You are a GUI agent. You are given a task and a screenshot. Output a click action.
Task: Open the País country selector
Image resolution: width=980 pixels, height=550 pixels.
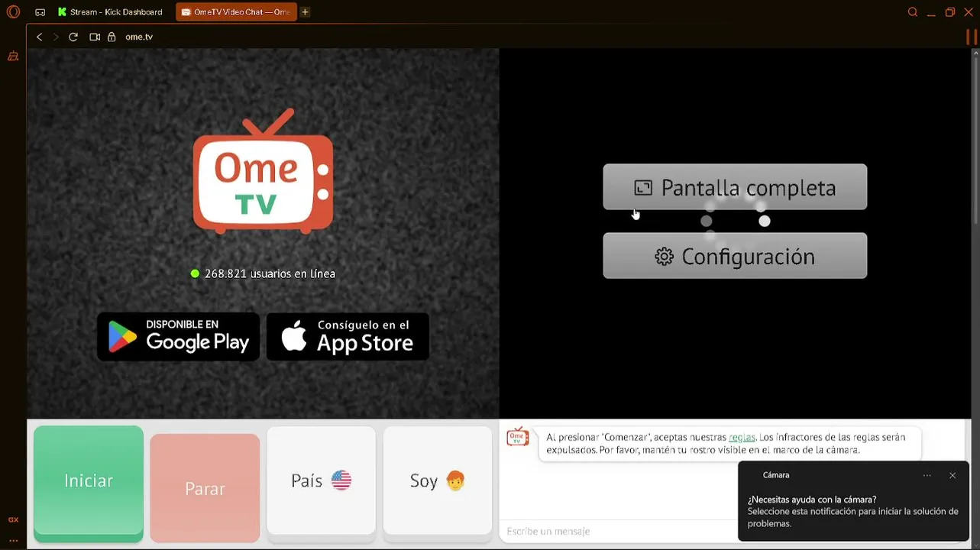point(321,481)
